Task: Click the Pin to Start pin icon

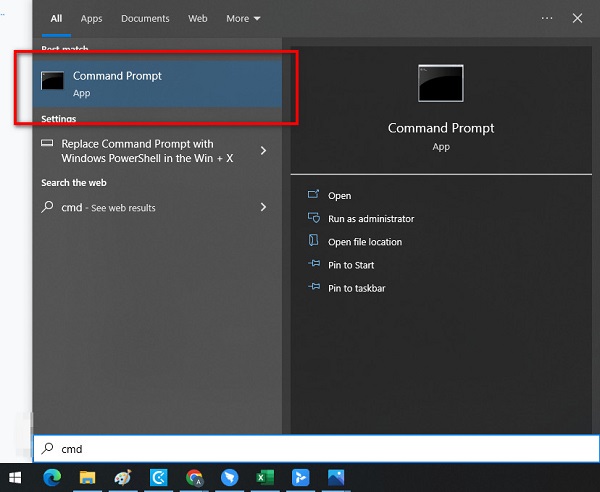Action: 314,264
